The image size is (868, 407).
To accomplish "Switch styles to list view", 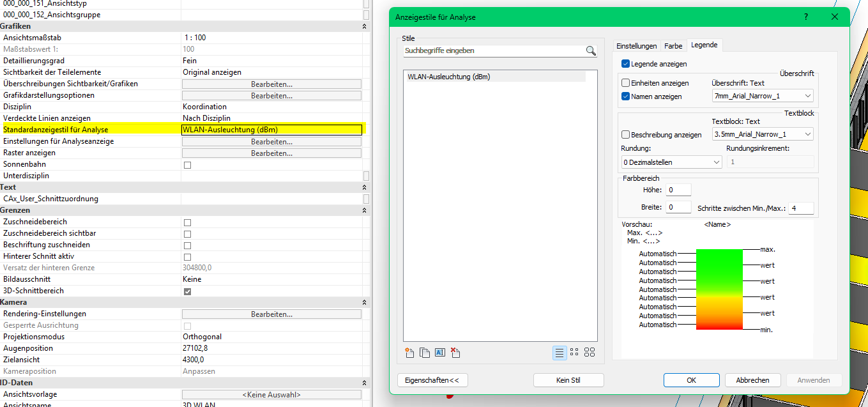I will pyautogui.click(x=560, y=353).
